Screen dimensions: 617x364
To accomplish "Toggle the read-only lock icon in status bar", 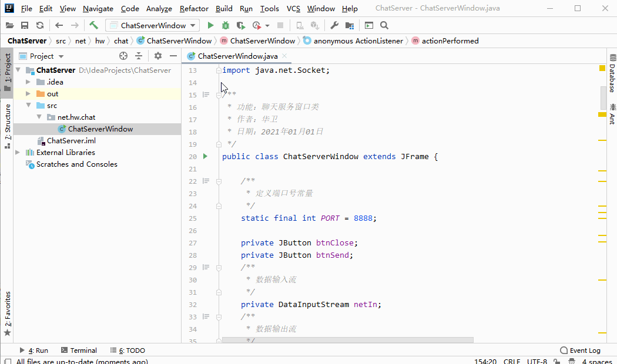I will pos(556,361).
